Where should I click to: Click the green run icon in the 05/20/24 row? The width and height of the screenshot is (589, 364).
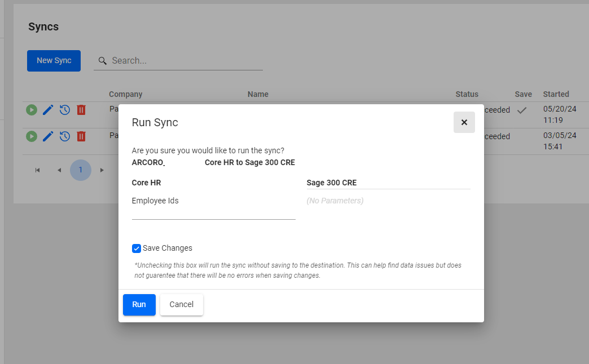(x=32, y=110)
